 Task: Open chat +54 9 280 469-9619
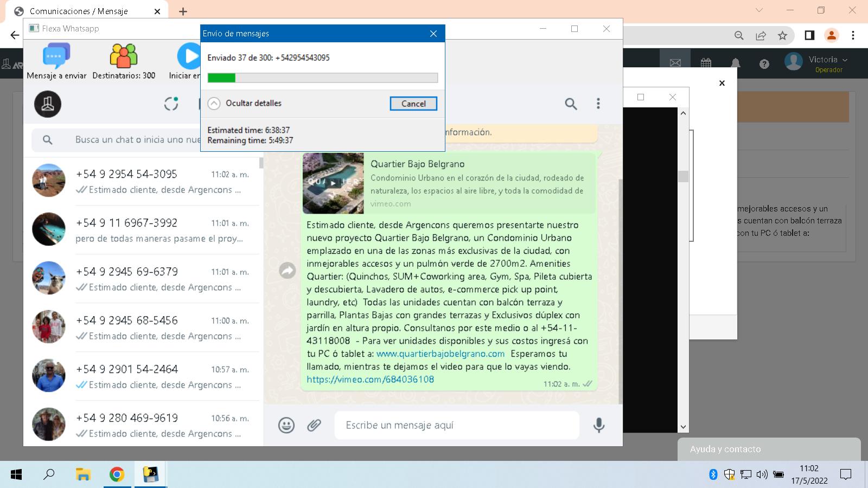click(x=143, y=424)
